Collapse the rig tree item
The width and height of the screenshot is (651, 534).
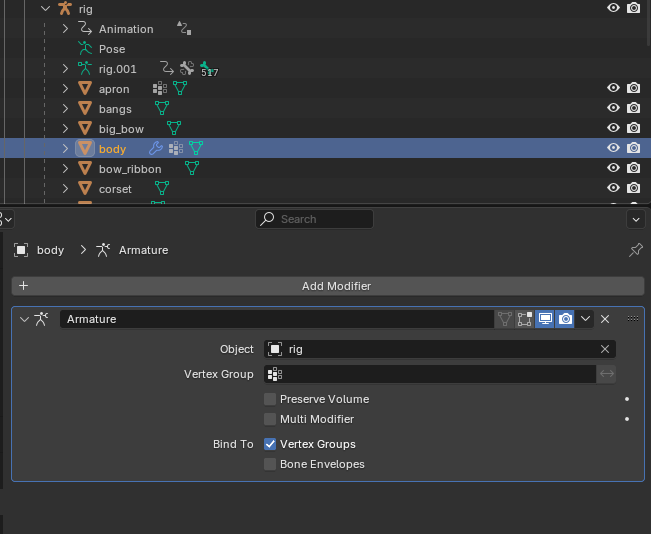[x=45, y=8]
